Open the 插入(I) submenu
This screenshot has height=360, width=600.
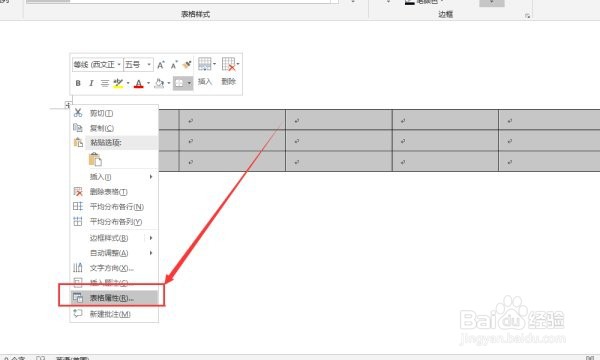114,177
